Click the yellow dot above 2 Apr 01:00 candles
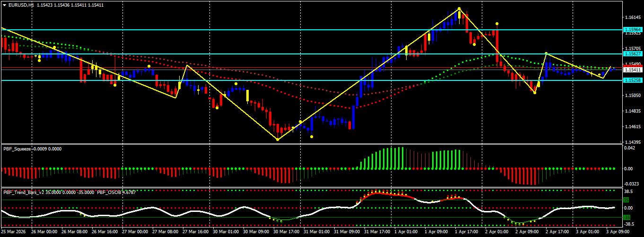 (x=497, y=23)
